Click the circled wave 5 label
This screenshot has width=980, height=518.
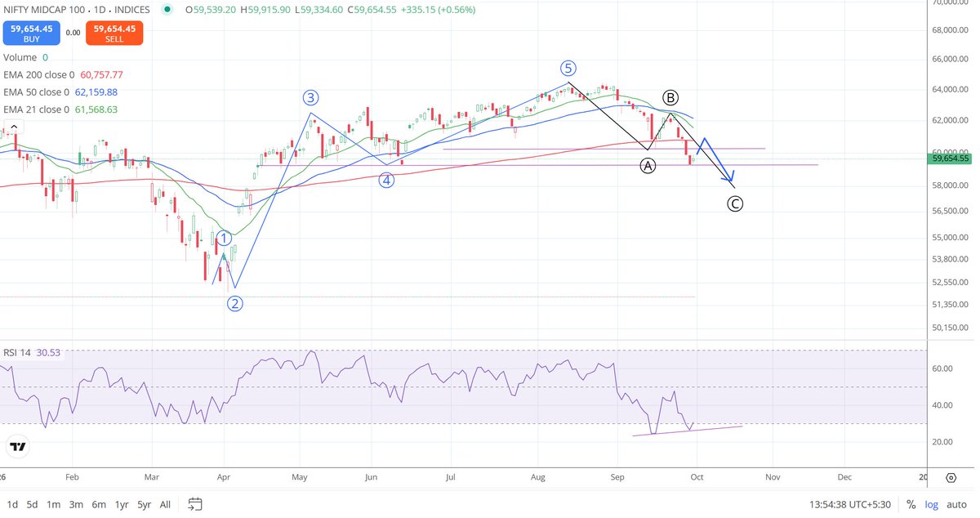568,68
